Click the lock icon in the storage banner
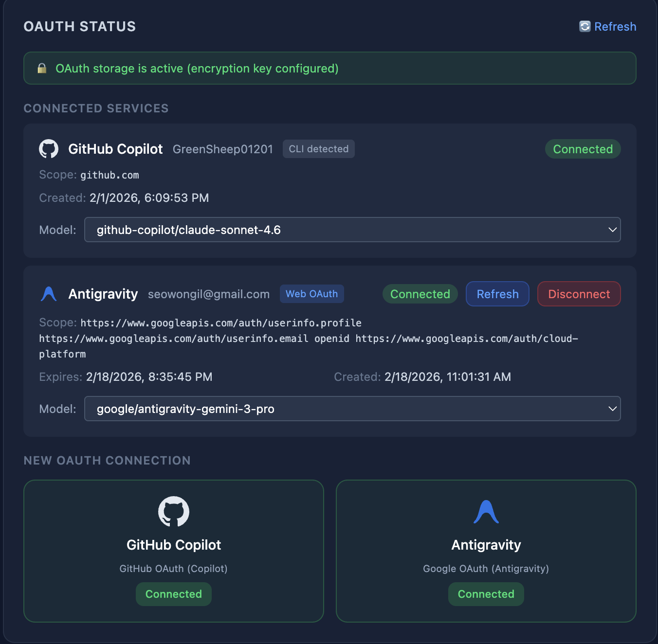658x644 pixels. (x=42, y=69)
